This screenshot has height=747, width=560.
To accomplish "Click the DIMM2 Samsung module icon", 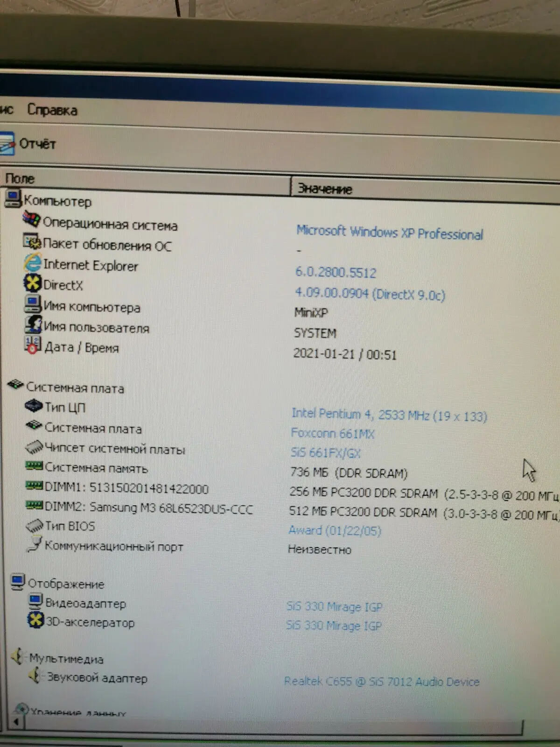I will pyautogui.click(x=35, y=505).
